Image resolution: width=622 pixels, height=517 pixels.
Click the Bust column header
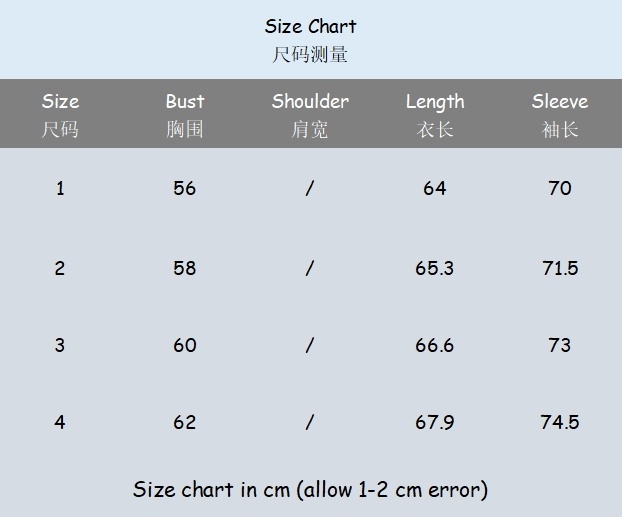[x=185, y=102]
